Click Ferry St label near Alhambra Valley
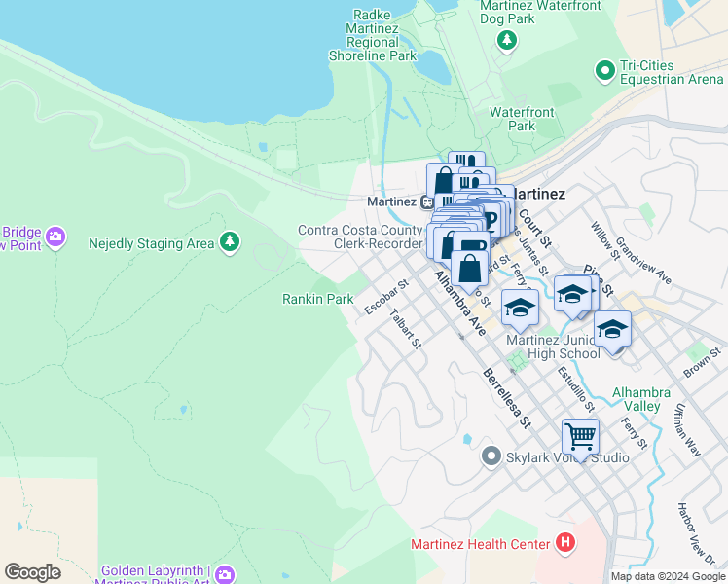This screenshot has width=728, height=584. coord(635,433)
